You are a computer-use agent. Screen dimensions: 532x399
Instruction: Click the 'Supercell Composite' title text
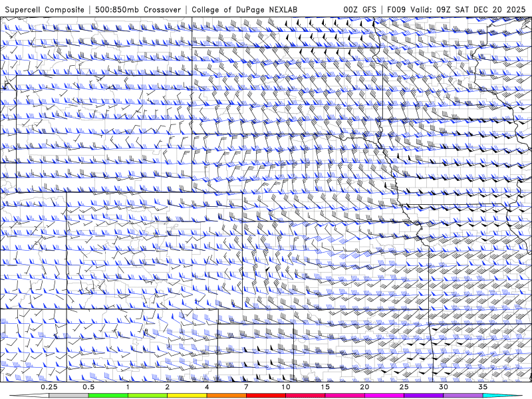pyautogui.click(x=45, y=9)
